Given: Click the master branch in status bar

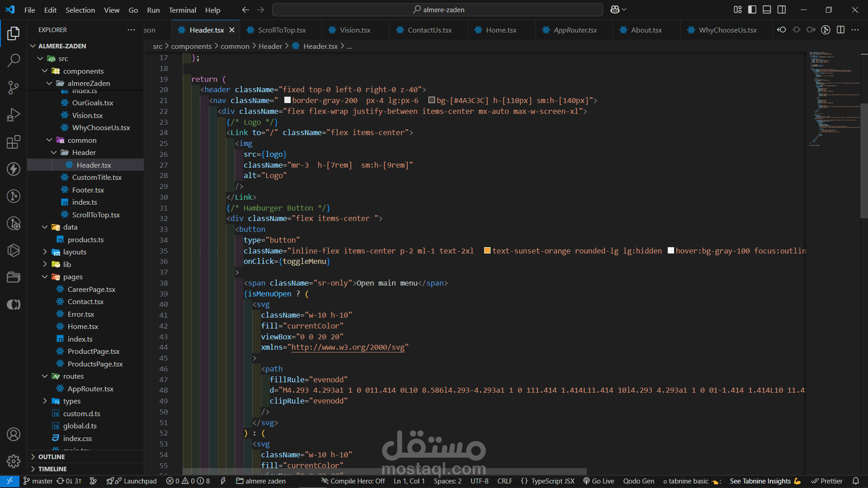Looking at the screenshot, I should click(x=38, y=481).
